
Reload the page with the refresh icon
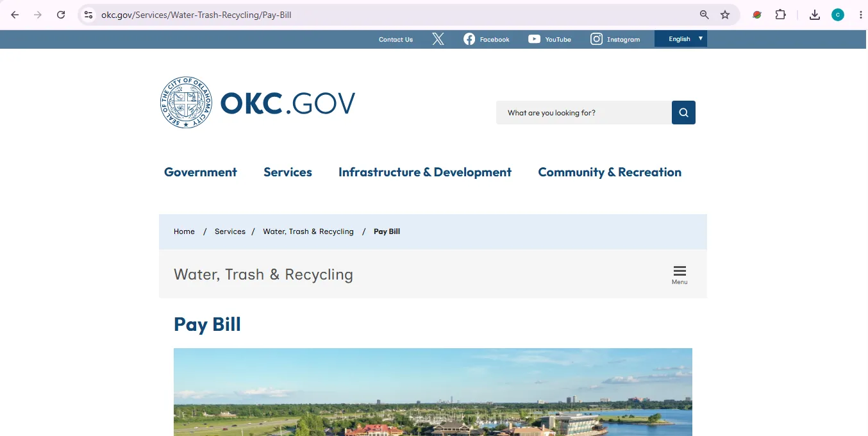pos(61,15)
